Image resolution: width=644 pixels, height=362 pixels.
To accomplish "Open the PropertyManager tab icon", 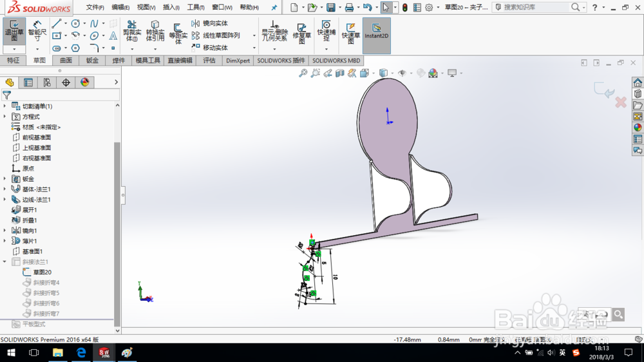I will (28, 82).
